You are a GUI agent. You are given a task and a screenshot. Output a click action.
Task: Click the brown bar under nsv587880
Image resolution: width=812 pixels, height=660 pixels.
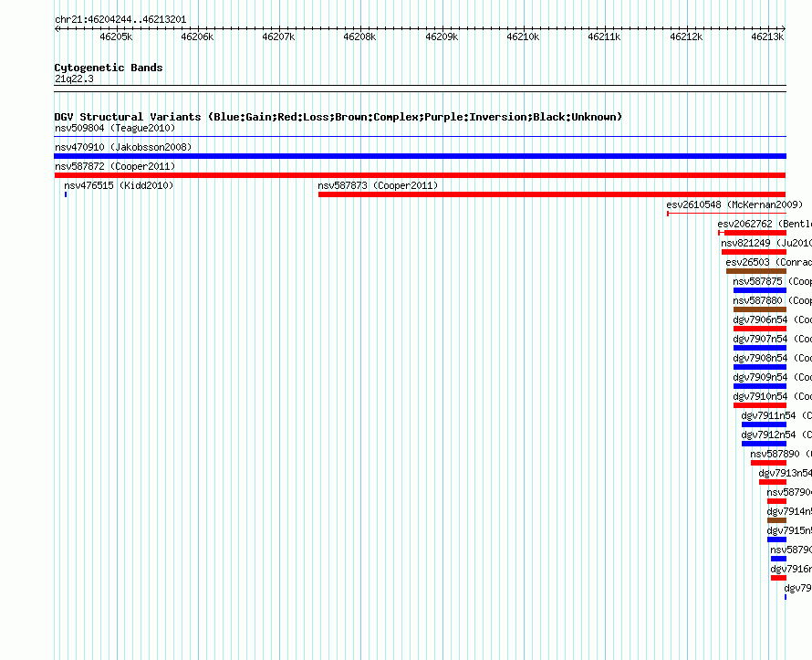760,309
